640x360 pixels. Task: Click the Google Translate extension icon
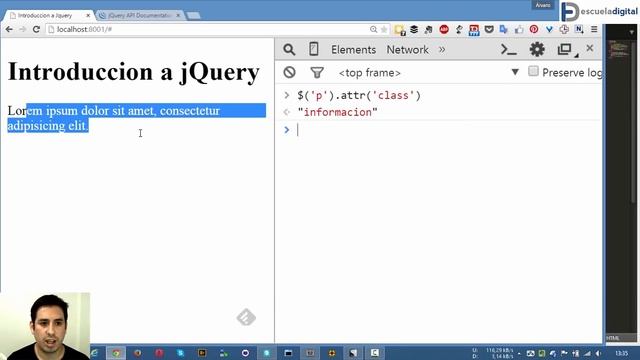(504, 29)
